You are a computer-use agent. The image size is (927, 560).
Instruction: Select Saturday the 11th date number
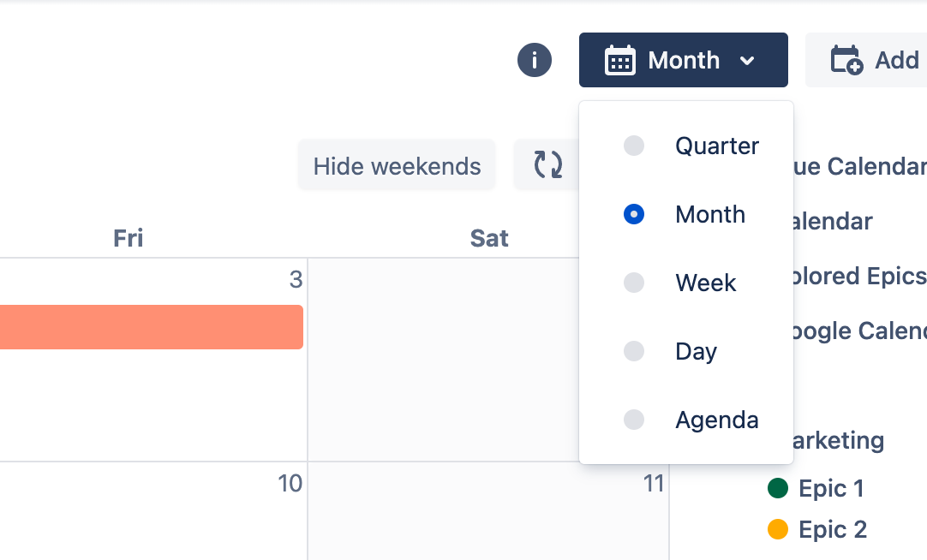[x=654, y=484]
